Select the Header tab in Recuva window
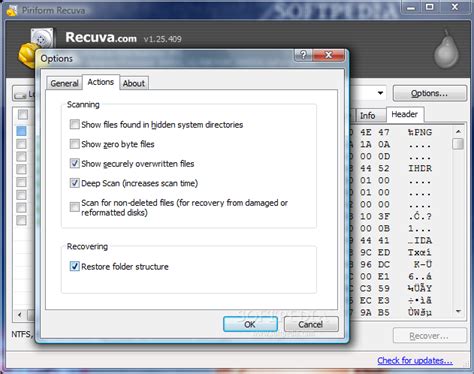The width and height of the screenshot is (474, 374). 405,114
